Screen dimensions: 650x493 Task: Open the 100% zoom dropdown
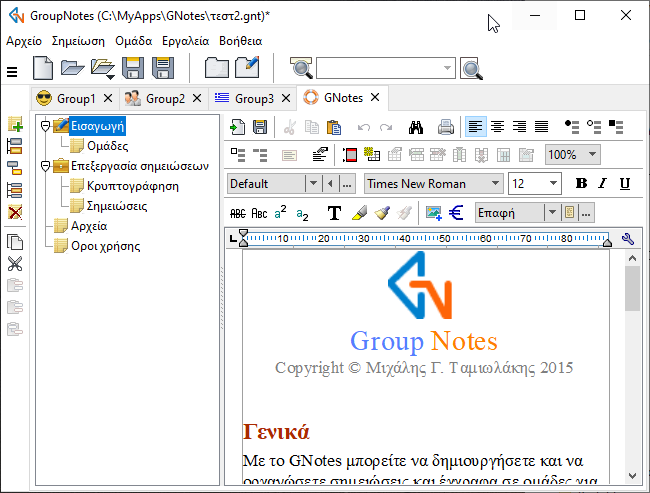pos(592,154)
